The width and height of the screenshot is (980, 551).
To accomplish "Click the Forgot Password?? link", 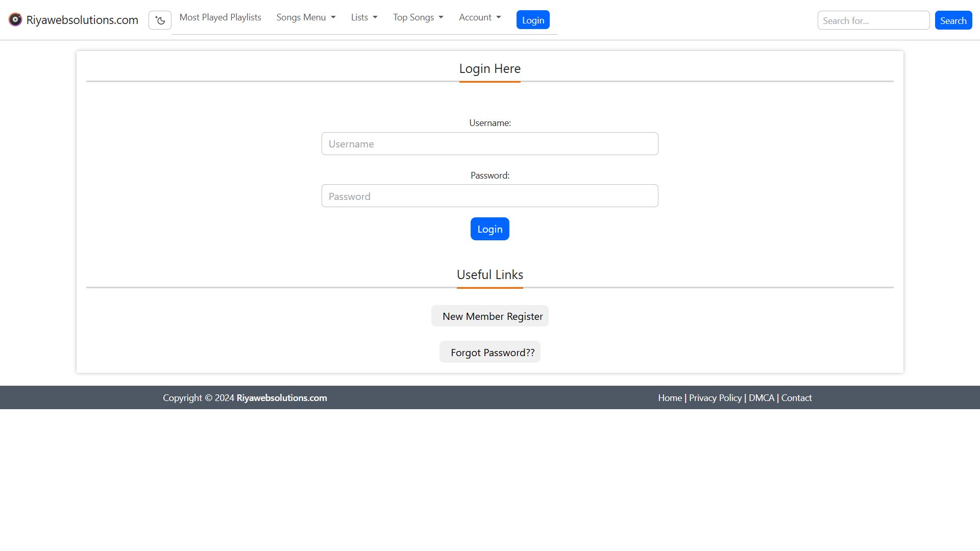I will pyautogui.click(x=492, y=353).
